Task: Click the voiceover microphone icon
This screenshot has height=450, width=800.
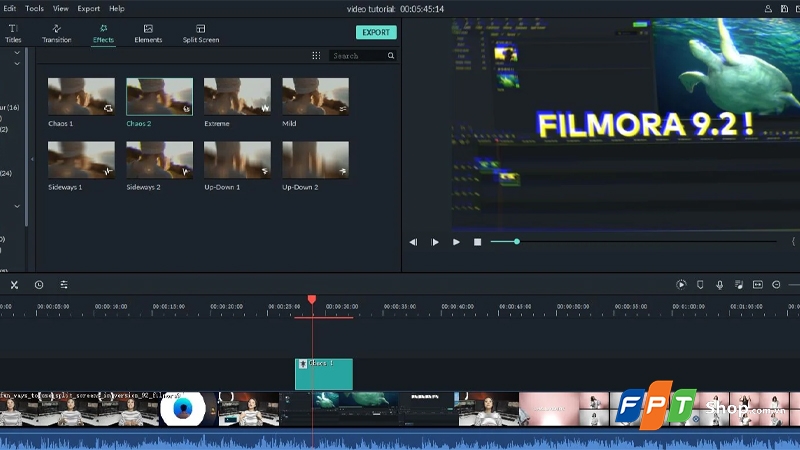Action: pyautogui.click(x=719, y=285)
